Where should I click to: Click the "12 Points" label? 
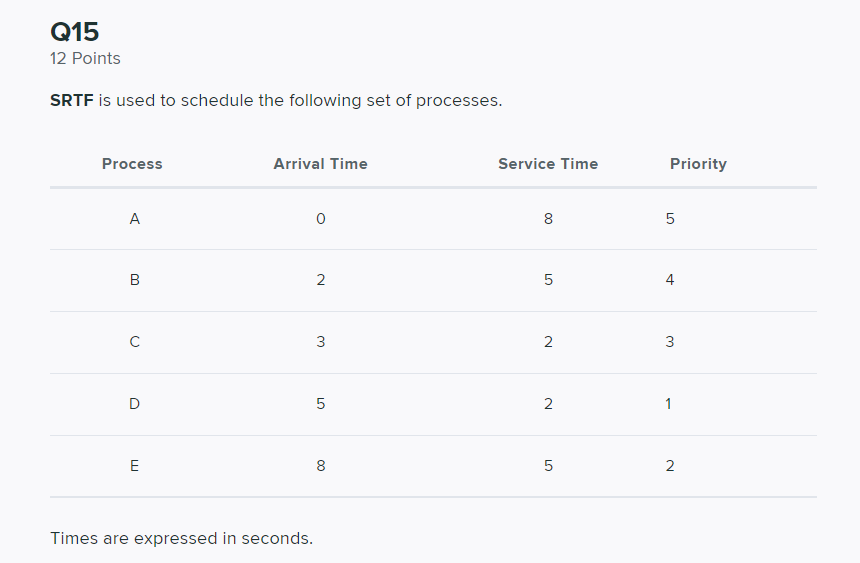coord(85,59)
